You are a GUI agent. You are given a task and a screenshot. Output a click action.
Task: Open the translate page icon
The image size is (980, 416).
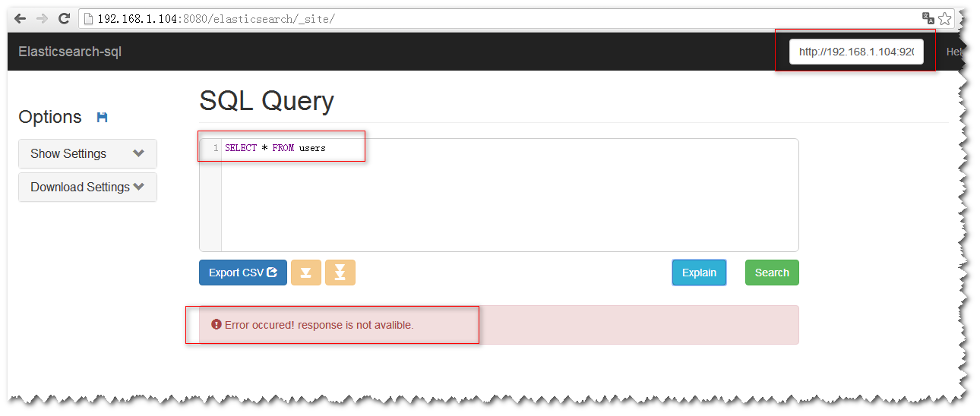pos(928,18)
